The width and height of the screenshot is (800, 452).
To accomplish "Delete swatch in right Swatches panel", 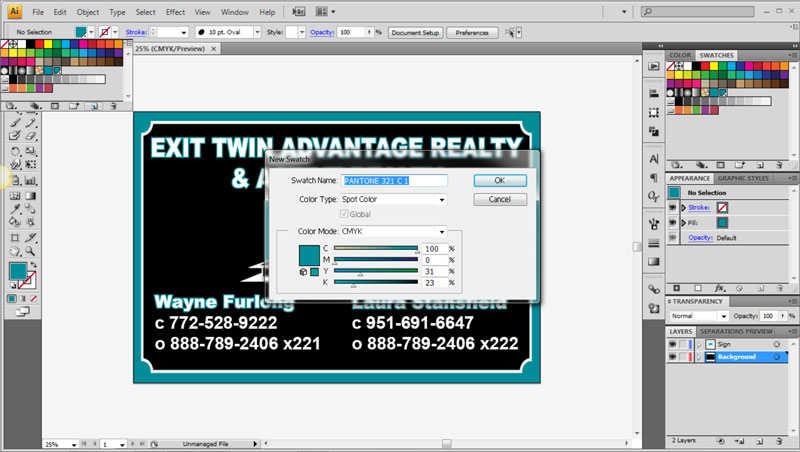I will coord(779,165).
